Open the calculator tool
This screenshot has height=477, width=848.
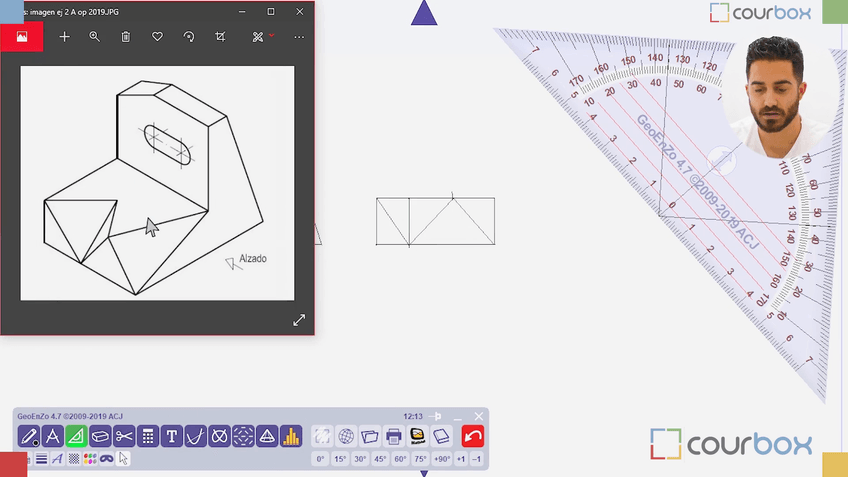148,436
